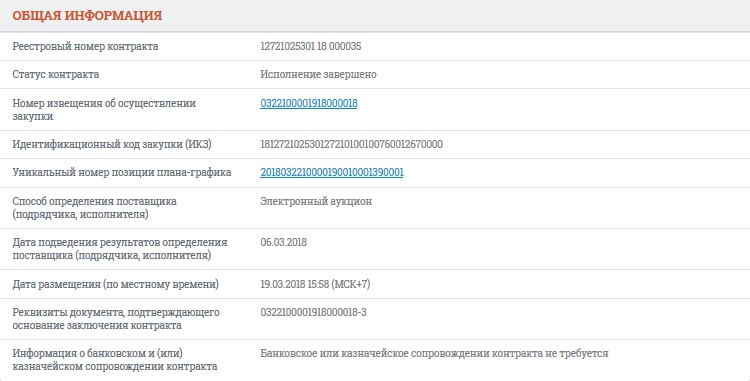Click label Идентификационный код закупки (ИКЗ)
Image resolution: width=750 pixels, height=381 pixels.
(x=111, y=144)
